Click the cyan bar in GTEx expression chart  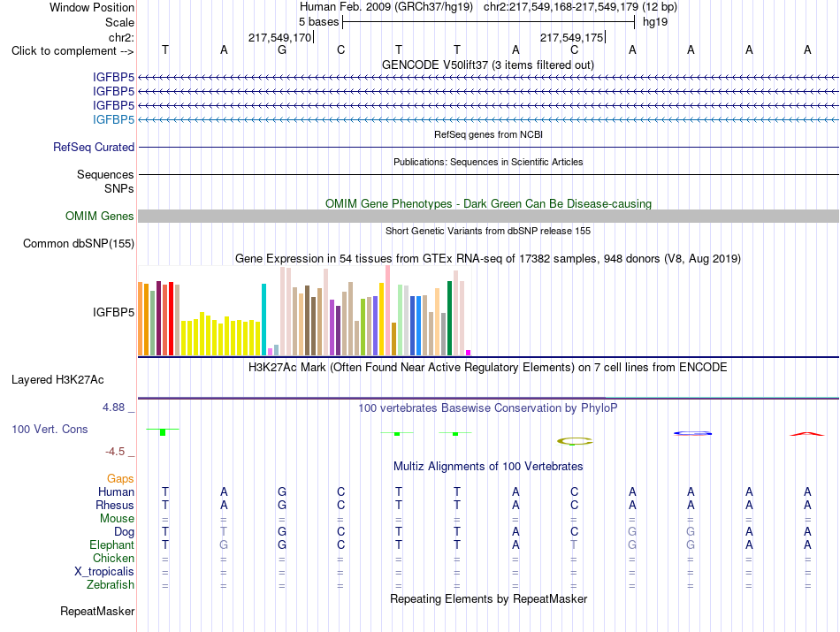(263, 319)
